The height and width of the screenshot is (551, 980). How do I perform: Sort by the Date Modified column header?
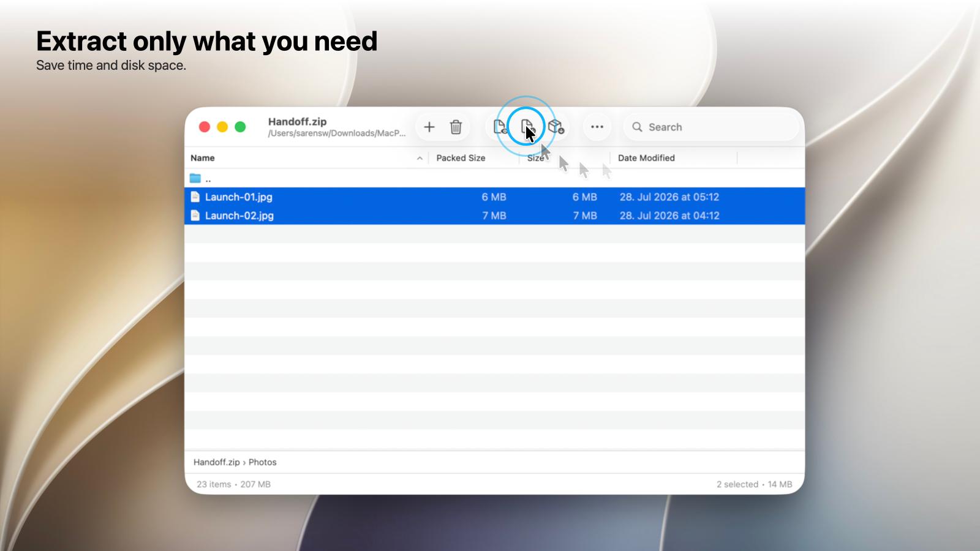coord(646,158)
